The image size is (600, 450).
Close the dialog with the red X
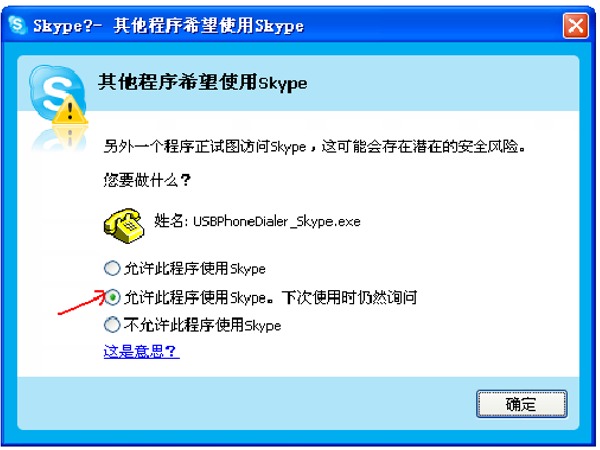576,26
